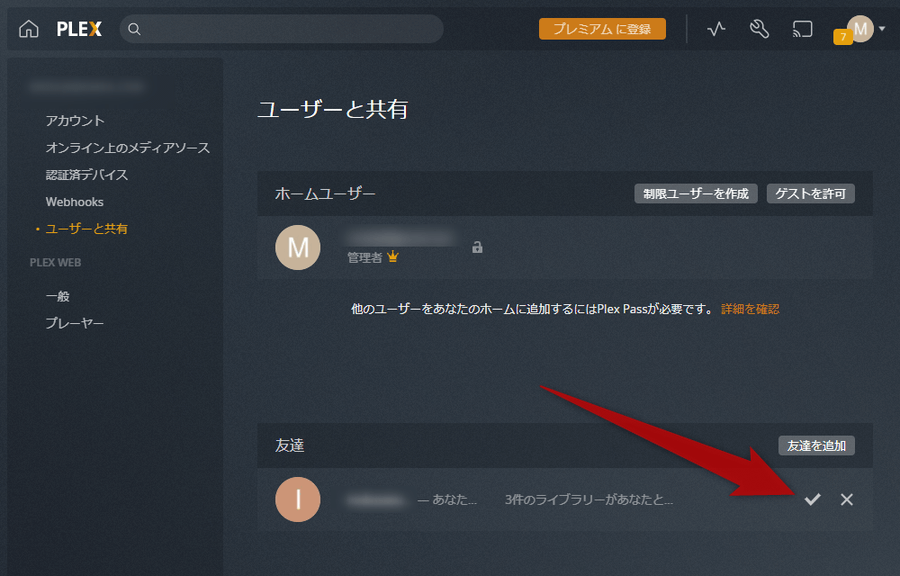
Task: Click the 友達 section header
Action: point(289,446)
